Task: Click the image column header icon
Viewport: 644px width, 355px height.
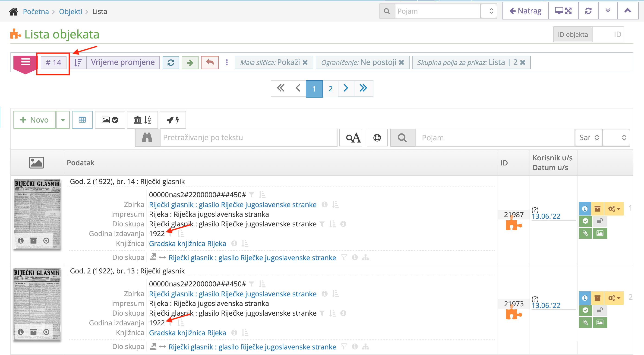Action: click(37, 162)
